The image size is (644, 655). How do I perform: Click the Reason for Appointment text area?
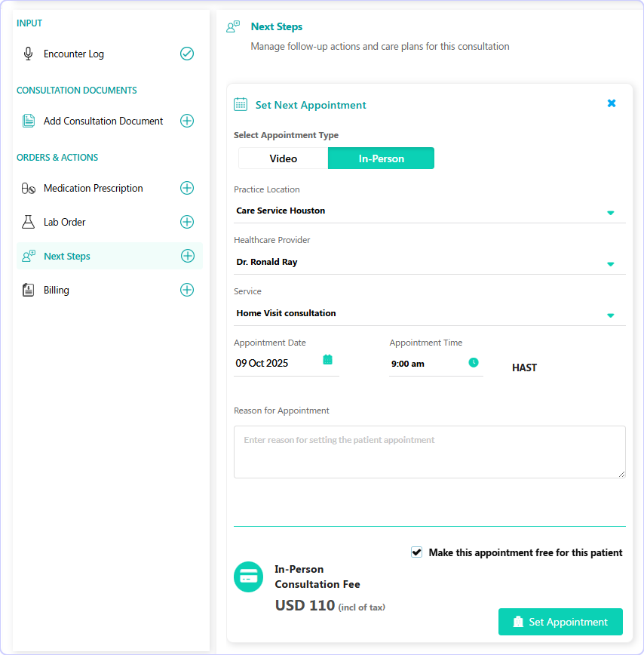coord(430,452)
